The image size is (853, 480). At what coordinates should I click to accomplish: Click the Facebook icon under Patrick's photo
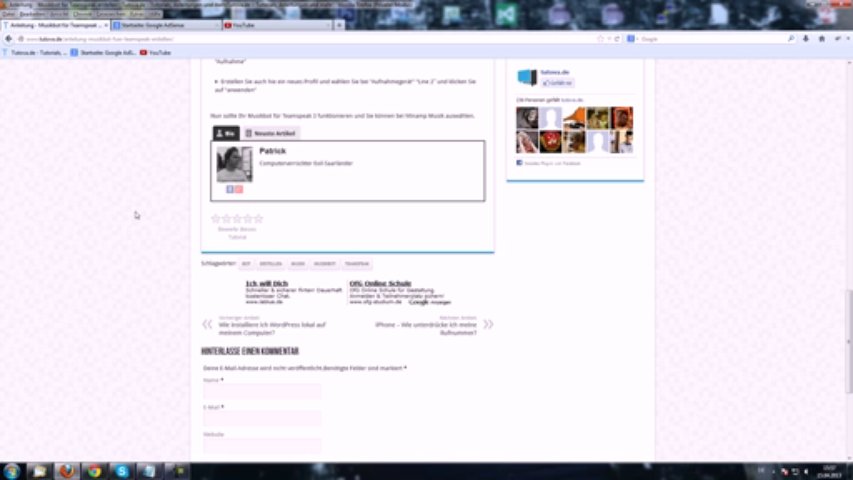[x=230, y=188]
